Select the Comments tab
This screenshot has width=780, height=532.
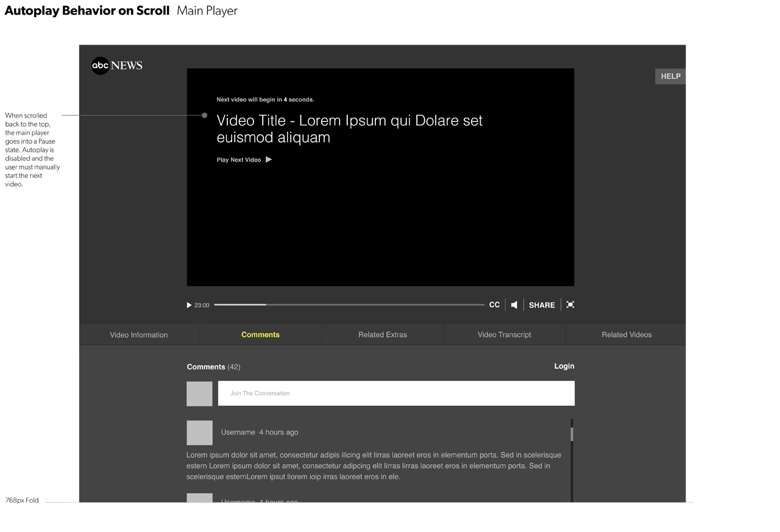pos(260,335)
